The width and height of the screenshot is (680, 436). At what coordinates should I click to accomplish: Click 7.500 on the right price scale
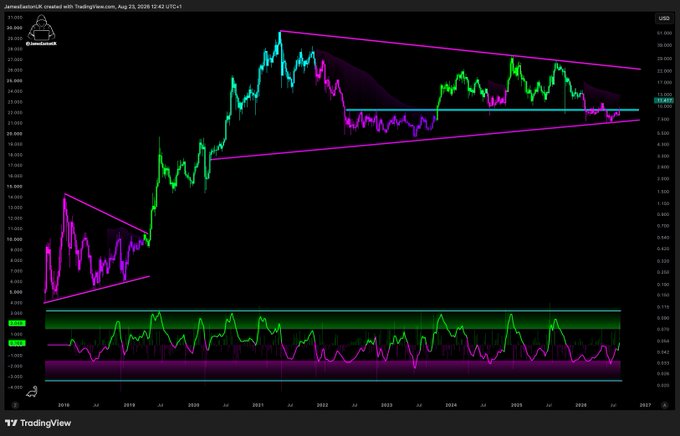tap(663, 120)
